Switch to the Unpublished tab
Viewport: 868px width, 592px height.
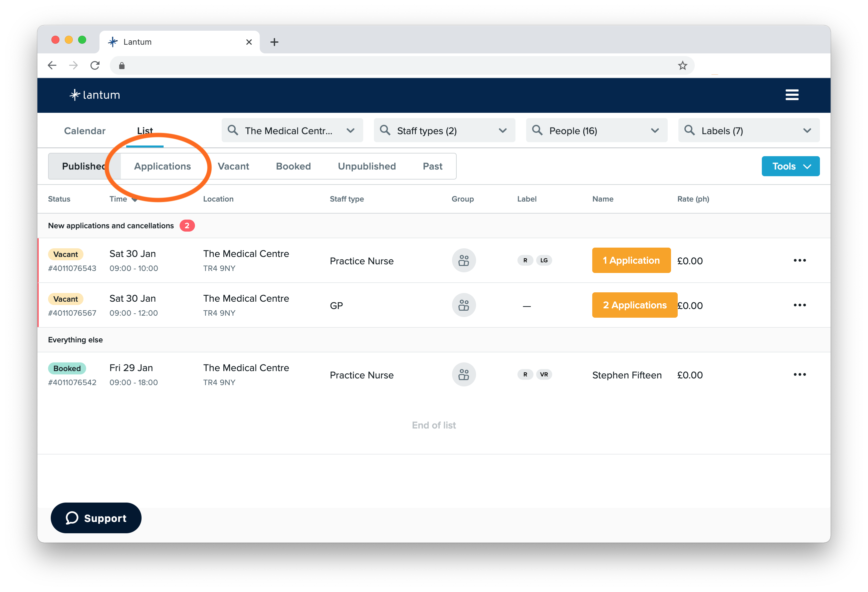point(367,166)
